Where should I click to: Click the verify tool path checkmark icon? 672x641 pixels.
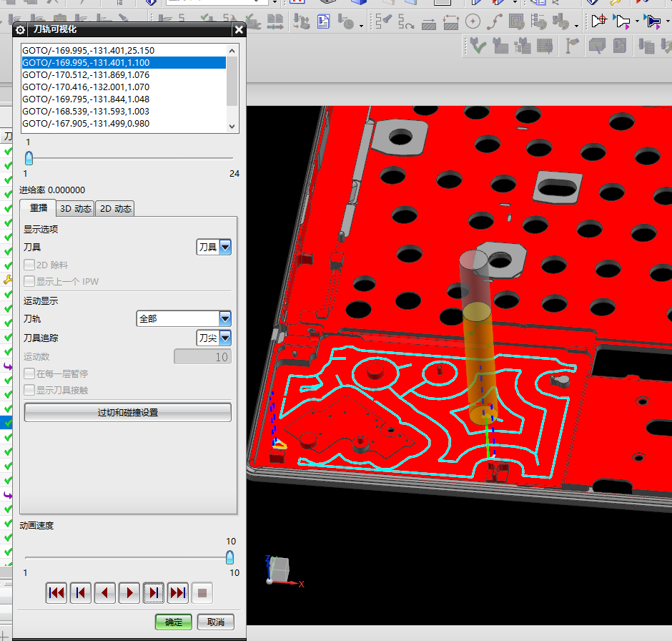tap(477, 46)
